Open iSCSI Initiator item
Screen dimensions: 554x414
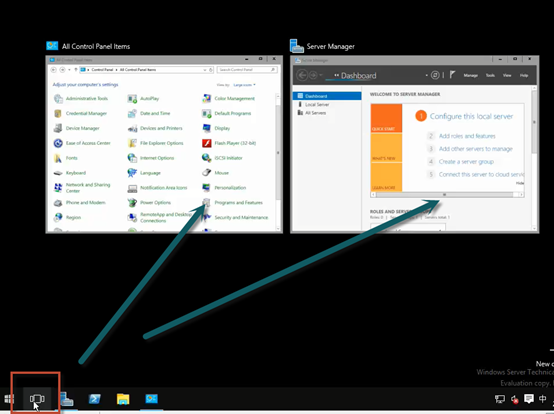pos(222,158)
